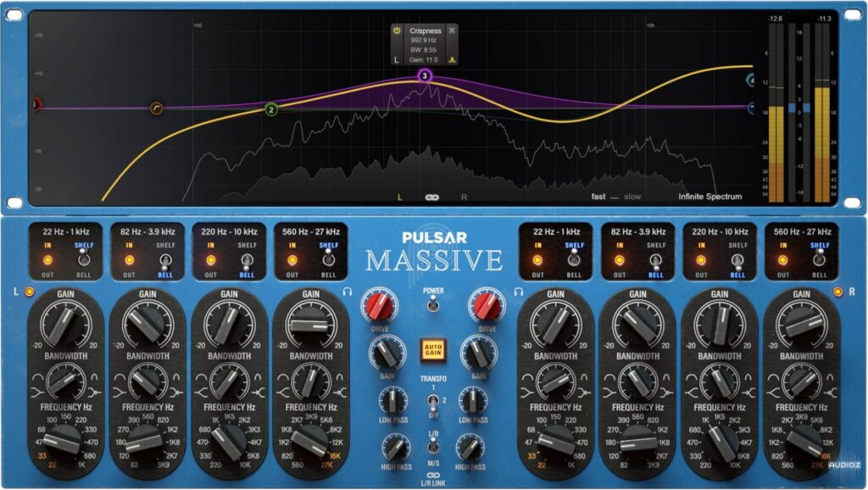This screenshot has height=490, width=868.
Task: Click the power icon inside the Crispness popup
Action: tap(397, 31)
